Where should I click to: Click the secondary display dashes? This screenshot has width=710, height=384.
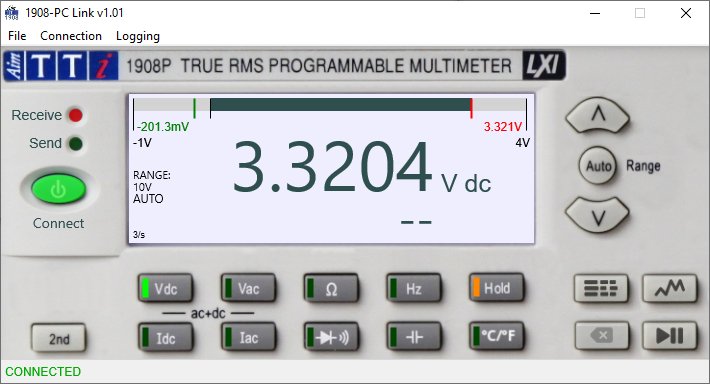coord(417,222)
